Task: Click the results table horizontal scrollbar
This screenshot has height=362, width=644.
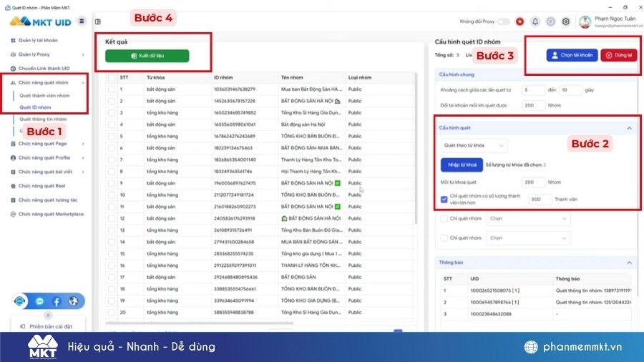Action: (200, 323)
